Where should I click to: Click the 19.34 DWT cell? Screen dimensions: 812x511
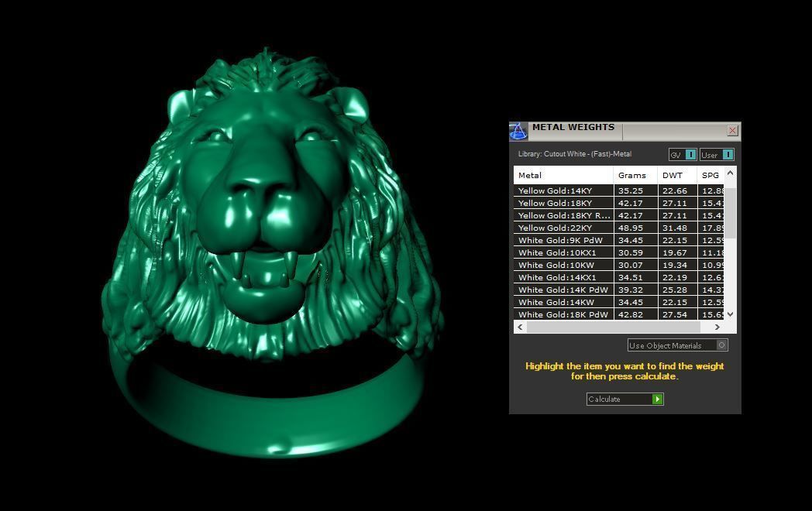(677, 265)
